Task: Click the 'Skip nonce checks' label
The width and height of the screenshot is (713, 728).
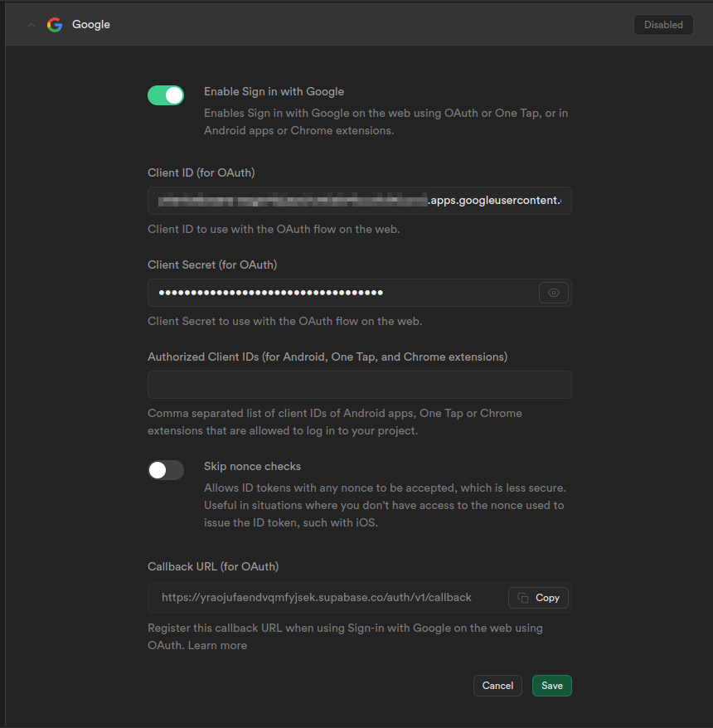Action: pos(252,466)
